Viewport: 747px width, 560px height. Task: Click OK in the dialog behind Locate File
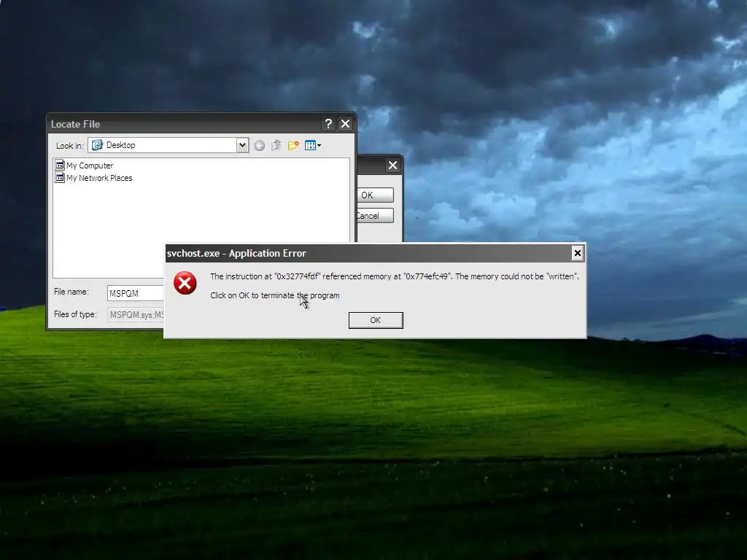pos(375,195)
